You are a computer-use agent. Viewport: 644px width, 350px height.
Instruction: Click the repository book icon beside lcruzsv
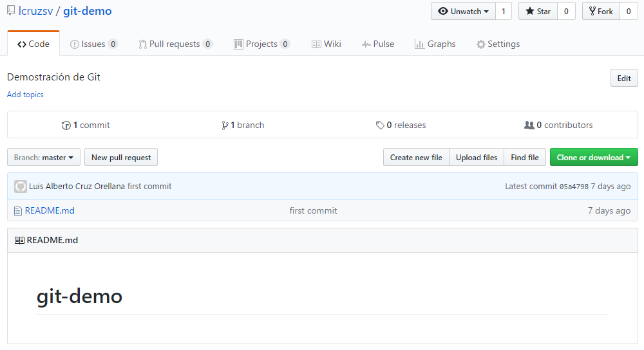[x=11, y=11]
